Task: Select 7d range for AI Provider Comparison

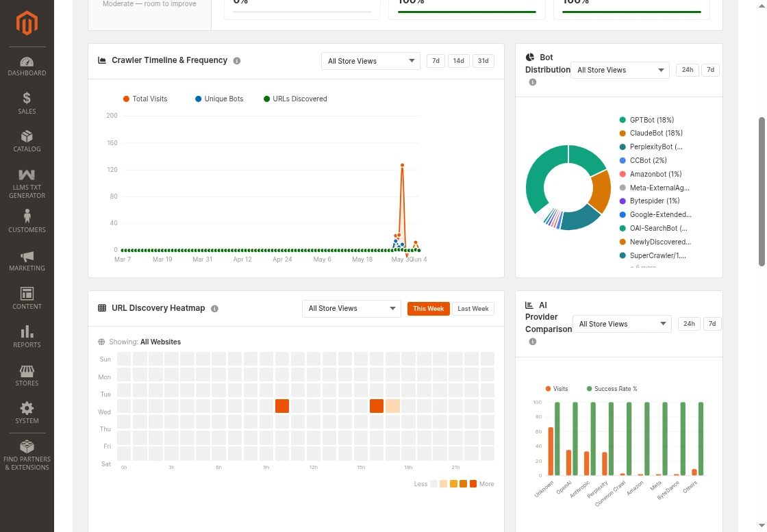Action: pyautogui.click(x=712, y=323)
